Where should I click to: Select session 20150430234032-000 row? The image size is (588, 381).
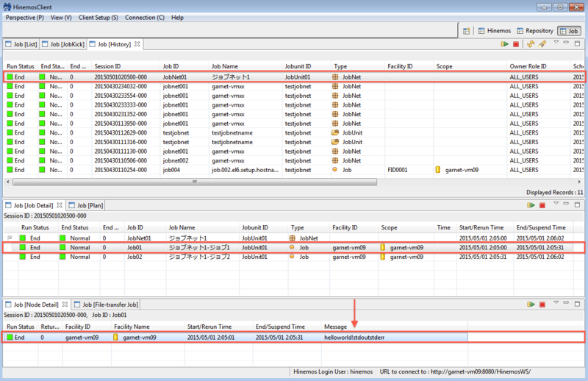294,86
